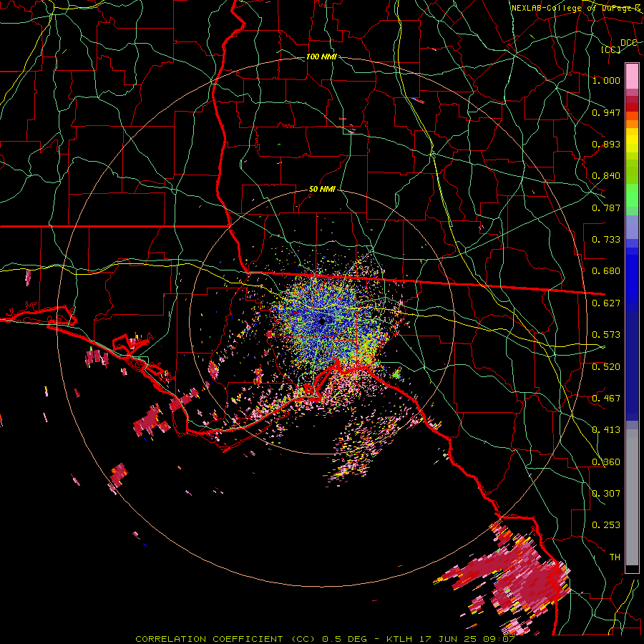Click the 0.680 scale value

tap(606, 271)
